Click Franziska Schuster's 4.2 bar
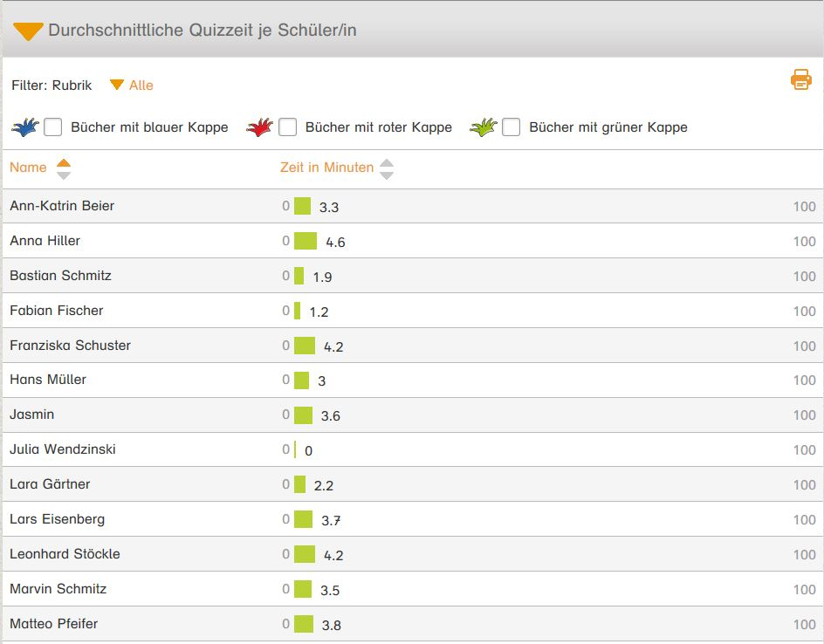Screen dimensions: 824x644 (x=305, y=346)
